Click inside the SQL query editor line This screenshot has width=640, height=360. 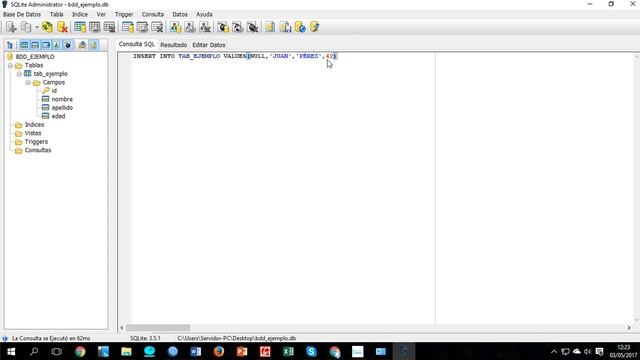click(235, 56)
